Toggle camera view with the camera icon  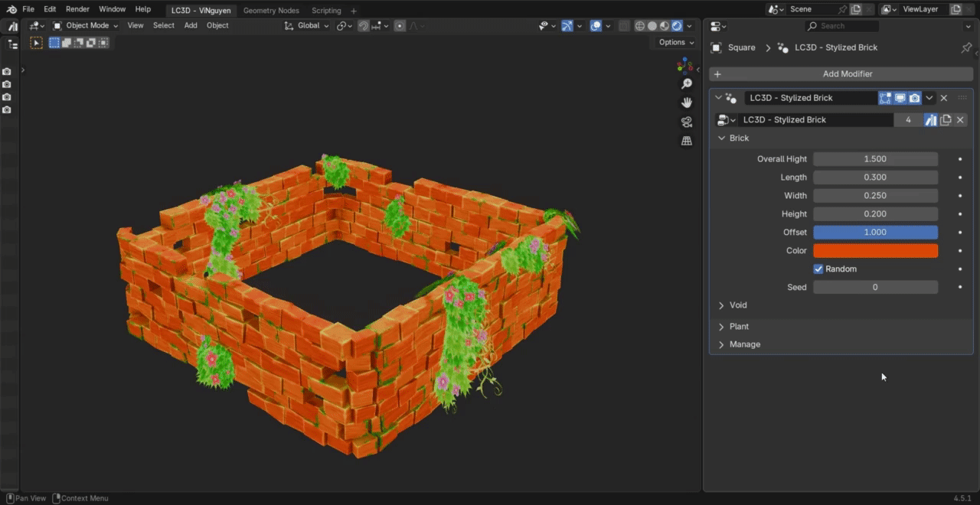[x=687, y=122]
